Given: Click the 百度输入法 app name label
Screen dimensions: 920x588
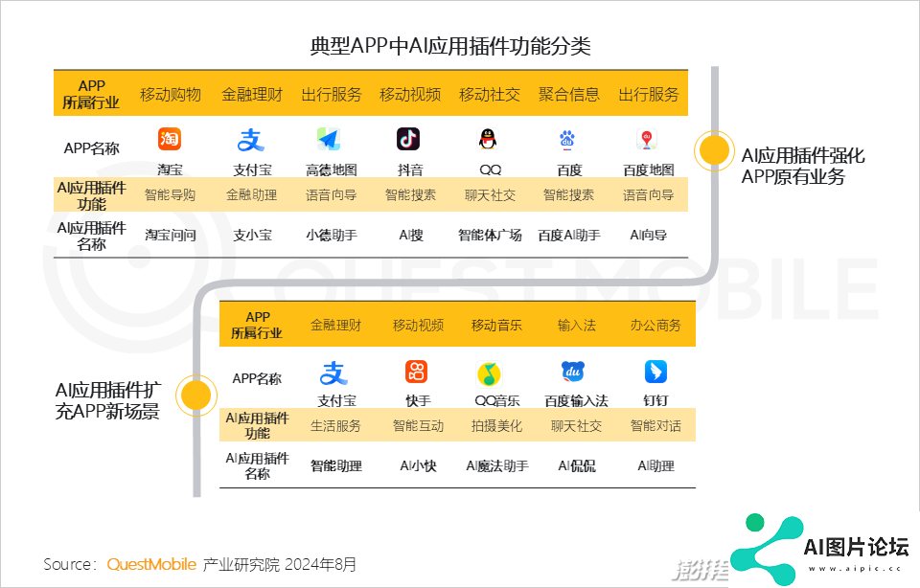Looking at the screenshot, I should [x=576, y=401].
